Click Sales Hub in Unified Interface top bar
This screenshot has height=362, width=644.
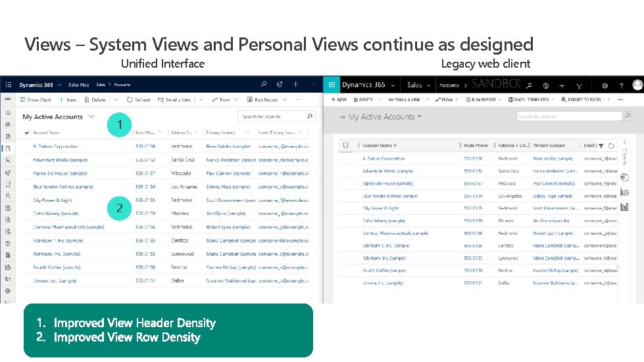coord(78,85)
